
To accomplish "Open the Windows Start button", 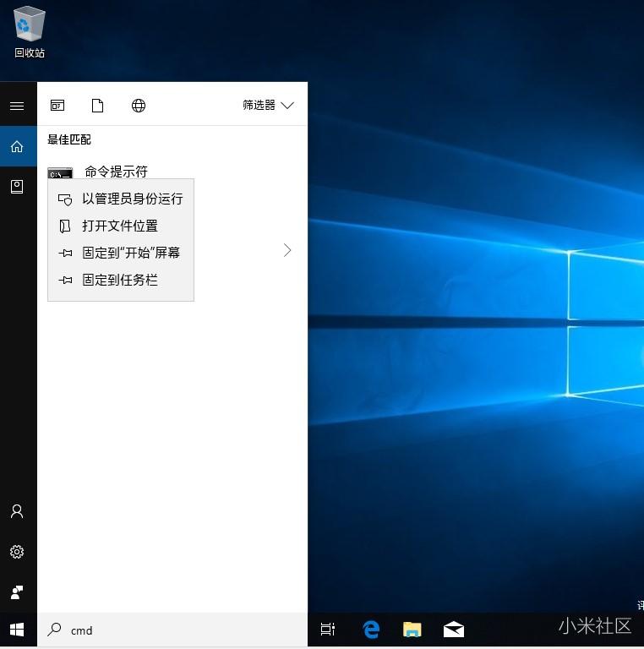I will (x=17, y=630).
